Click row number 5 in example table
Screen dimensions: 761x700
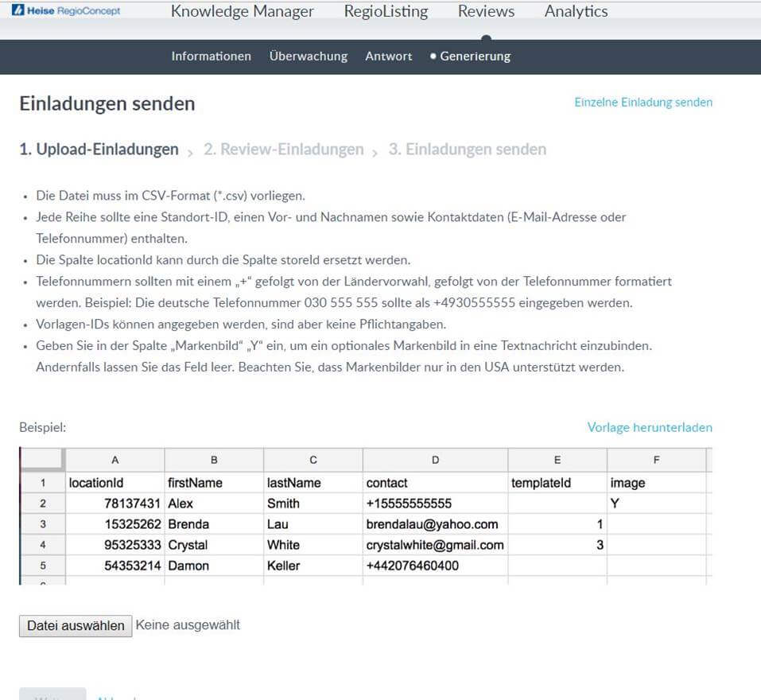coord(43,566)
